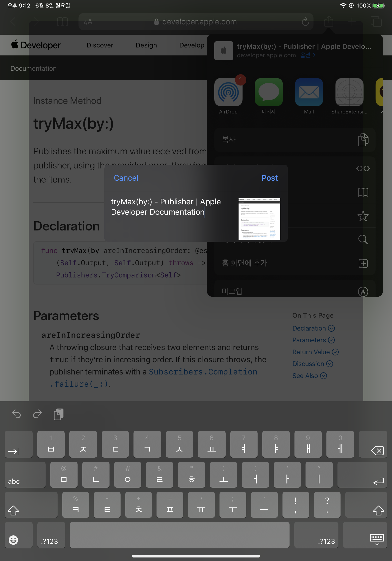This screenshot has height=561, width=392.
Task: Open Publishers.TryComparison in the declaration
Action: click(106, 275)
